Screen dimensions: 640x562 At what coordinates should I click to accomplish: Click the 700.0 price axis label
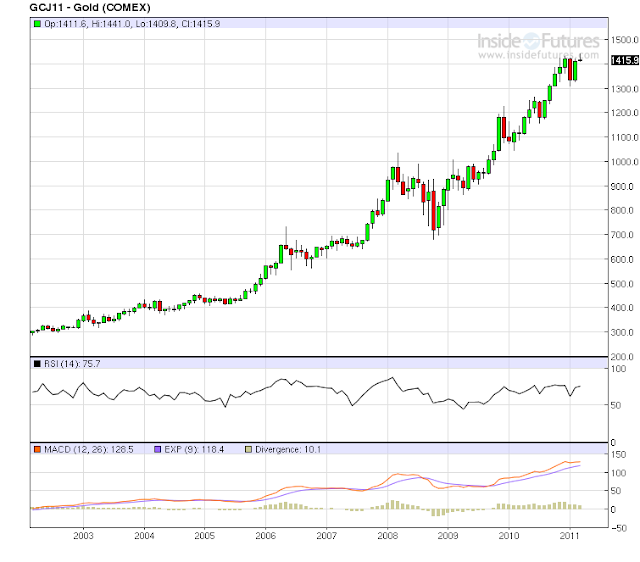622,235
